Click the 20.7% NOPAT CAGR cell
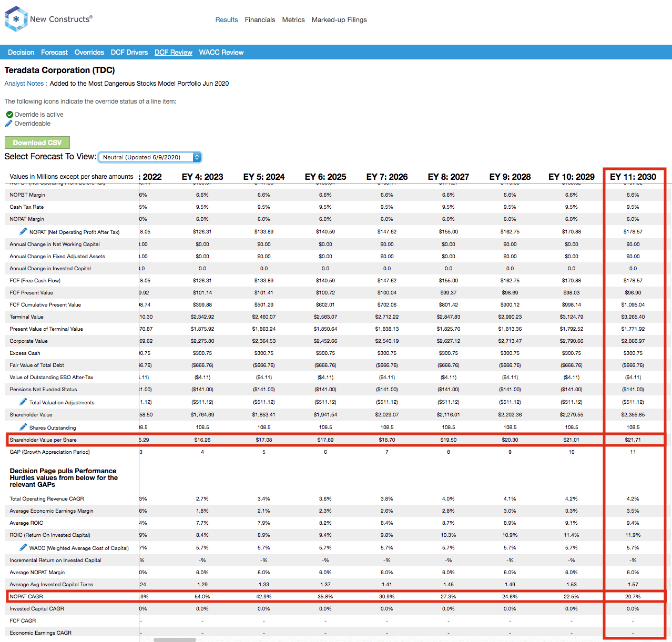Viewport: 672px width, 642px height. (x=633, y=596)
